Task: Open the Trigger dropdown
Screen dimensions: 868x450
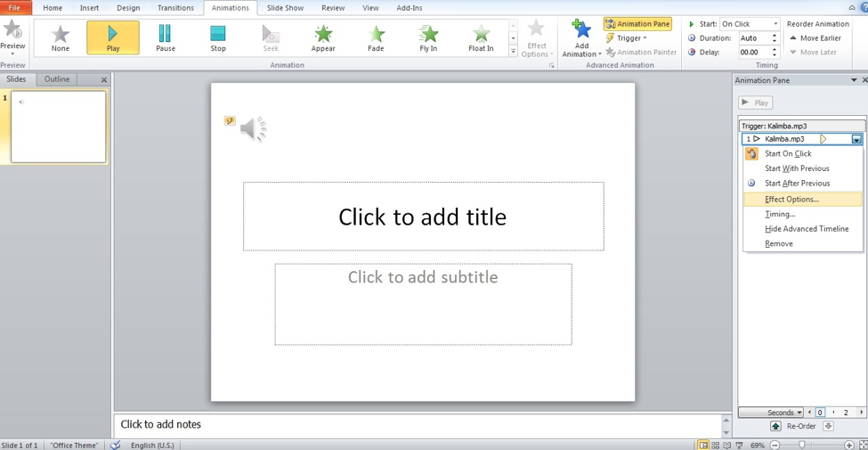Action: click(x=627, y=38)
